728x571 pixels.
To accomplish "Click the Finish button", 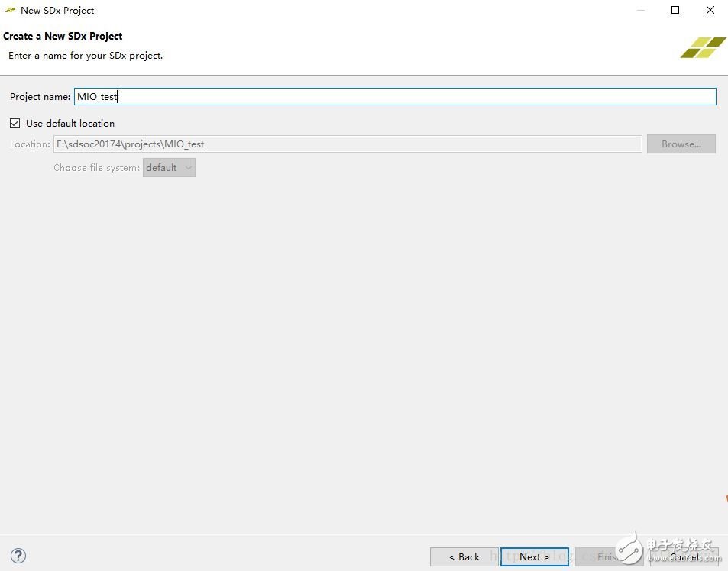I will pos(607,556).
